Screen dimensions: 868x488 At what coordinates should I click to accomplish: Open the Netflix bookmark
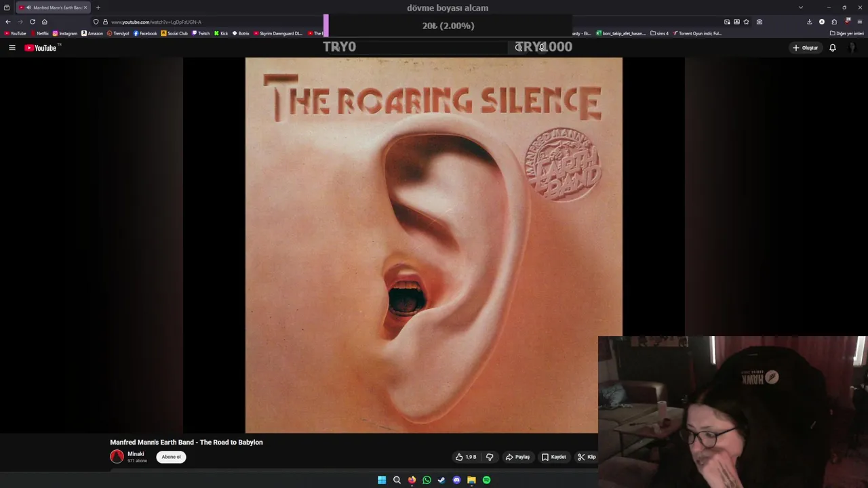(x=39, y=33)
